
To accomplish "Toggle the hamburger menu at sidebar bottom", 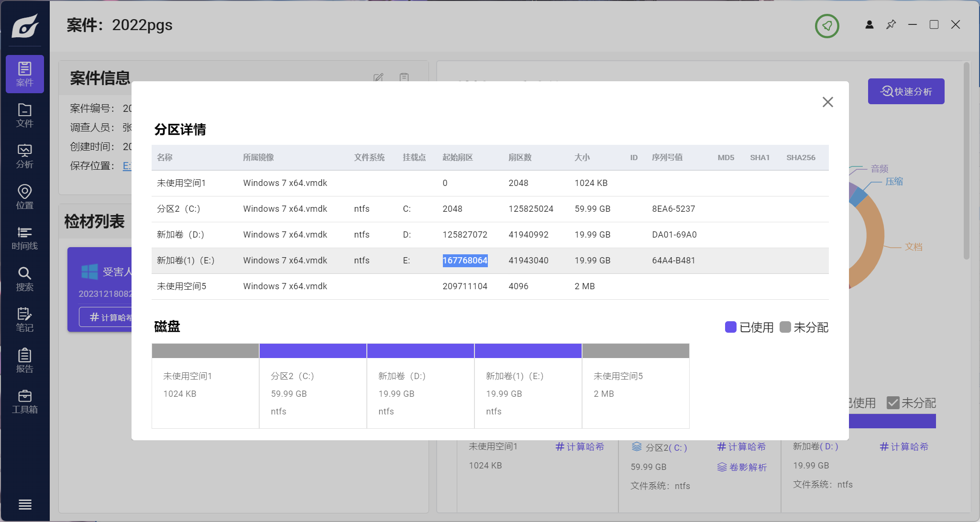I will (x=25, y=504).
